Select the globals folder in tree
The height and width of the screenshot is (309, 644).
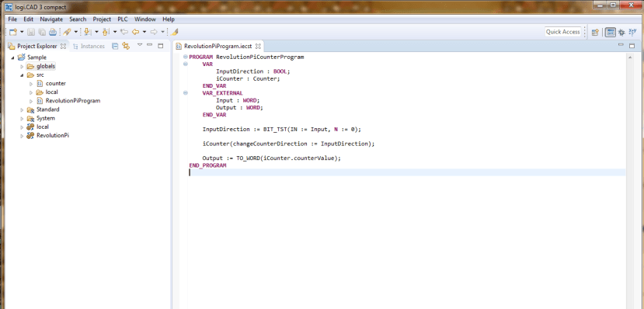(x=46, y=66)
